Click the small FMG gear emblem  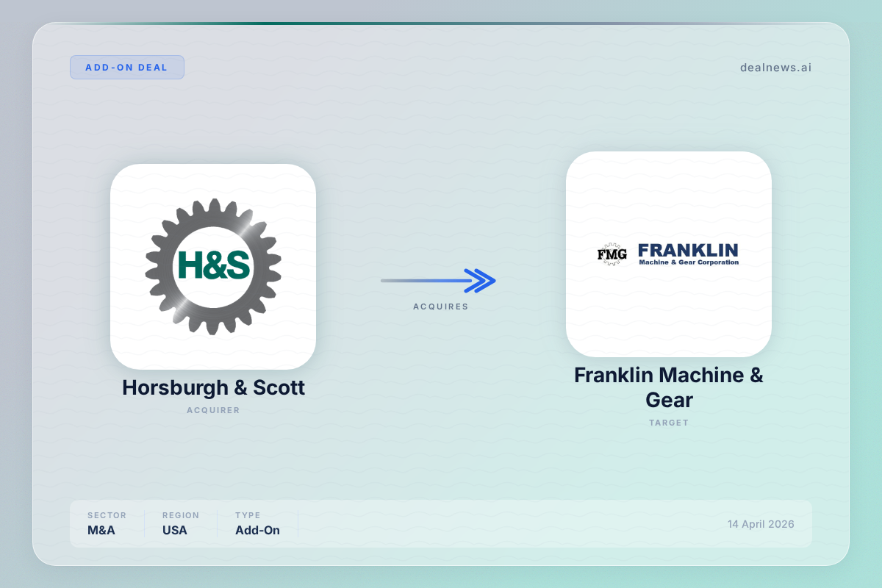(x=612, y=255)
